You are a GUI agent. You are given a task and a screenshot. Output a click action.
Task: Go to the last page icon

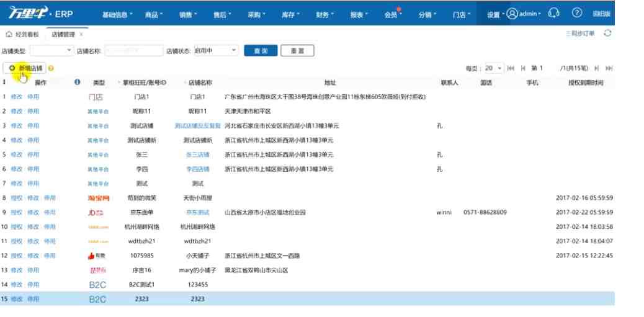[609, 68]
